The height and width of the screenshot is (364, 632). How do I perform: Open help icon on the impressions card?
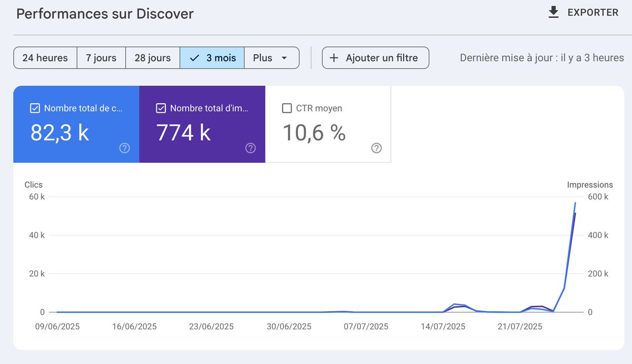coord(251,148)
